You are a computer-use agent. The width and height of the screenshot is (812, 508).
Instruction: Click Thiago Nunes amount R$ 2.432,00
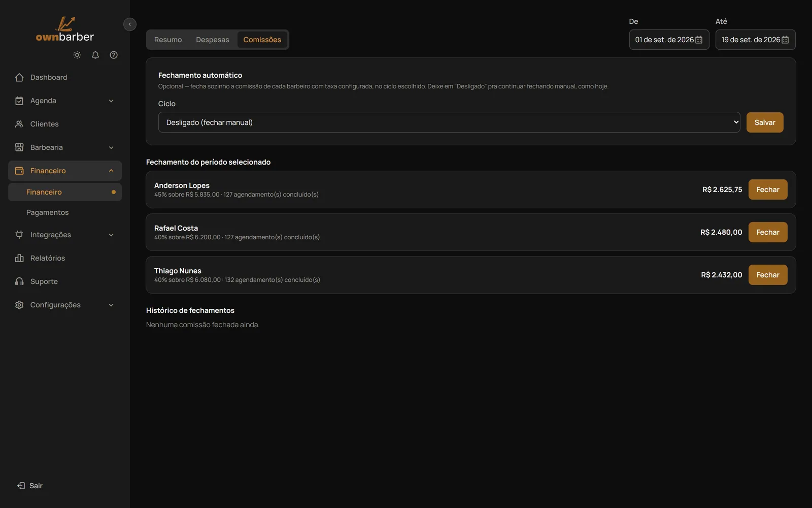pyautogui.click(x=722, y=275)
